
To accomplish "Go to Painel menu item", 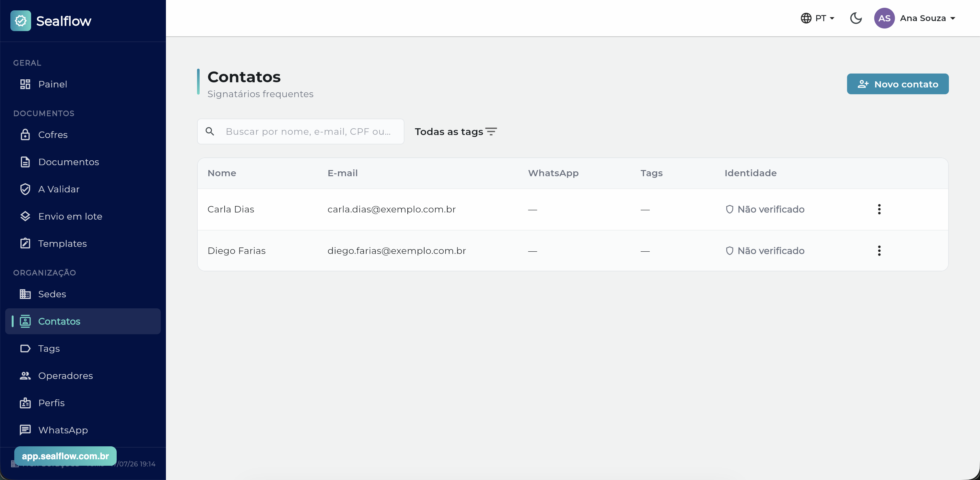I will pos(83,84).
